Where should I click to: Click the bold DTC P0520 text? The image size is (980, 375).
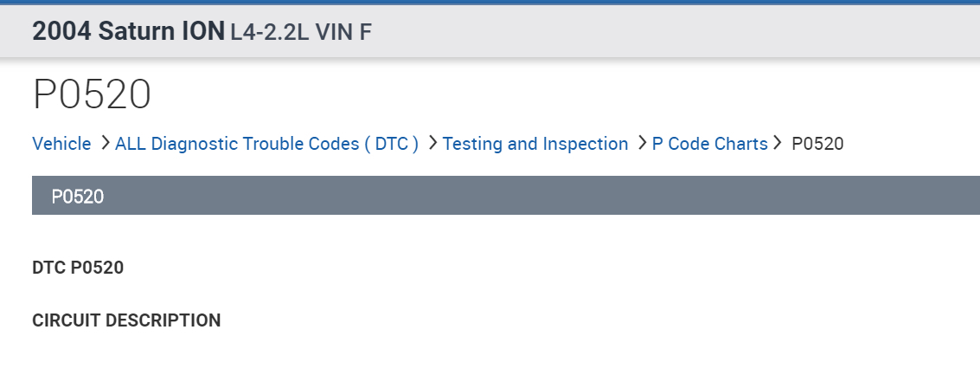click(78, 268)
